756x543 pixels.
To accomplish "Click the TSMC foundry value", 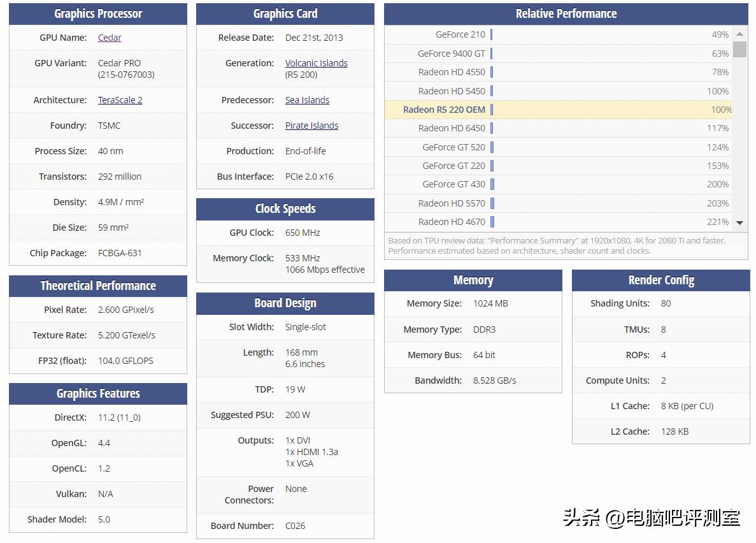I will pos(109,126).
